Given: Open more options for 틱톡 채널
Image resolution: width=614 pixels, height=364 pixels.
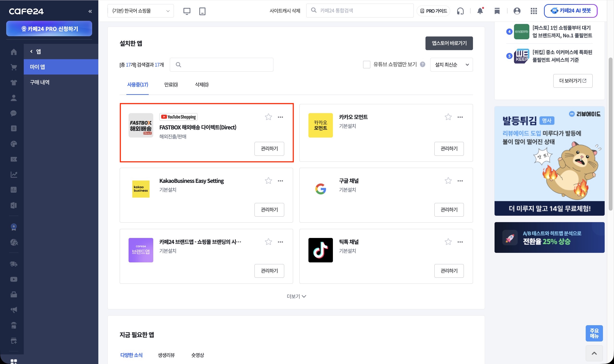Looking at the screenshot, I should [x=460, y=242].
